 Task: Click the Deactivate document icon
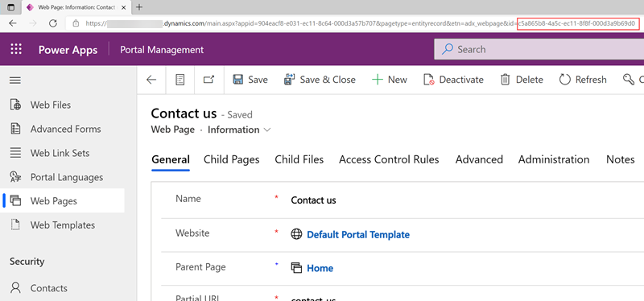pos(429,80)
